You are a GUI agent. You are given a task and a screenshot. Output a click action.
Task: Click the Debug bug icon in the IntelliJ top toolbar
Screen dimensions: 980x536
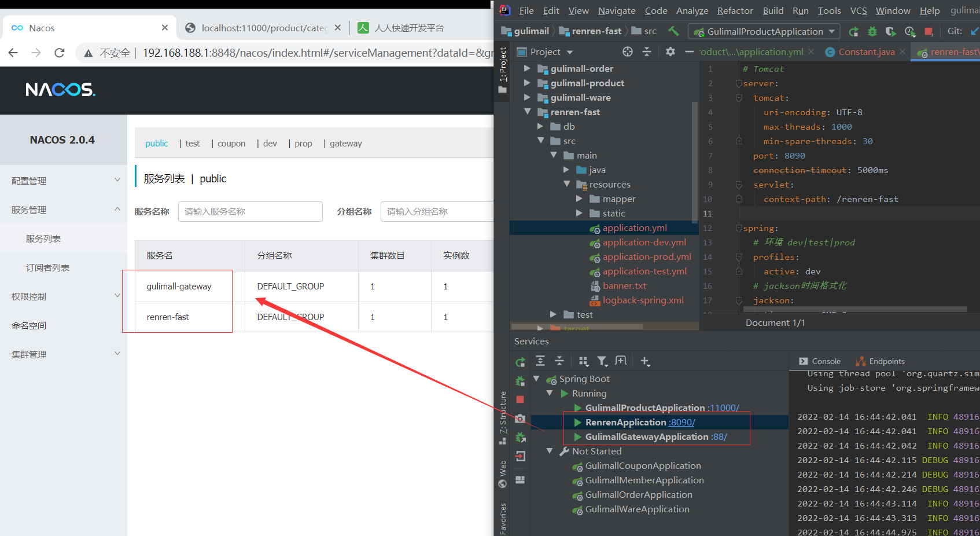tap(872, 31)
